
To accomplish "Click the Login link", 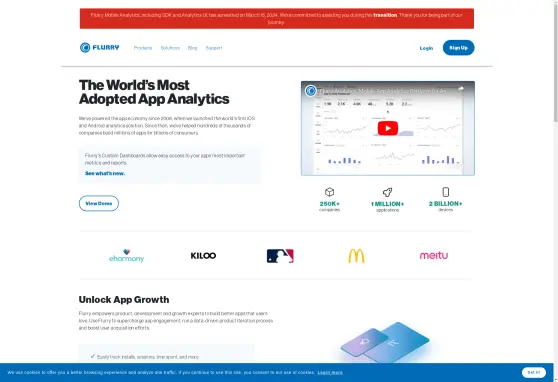I will click(x=426, y=48).
